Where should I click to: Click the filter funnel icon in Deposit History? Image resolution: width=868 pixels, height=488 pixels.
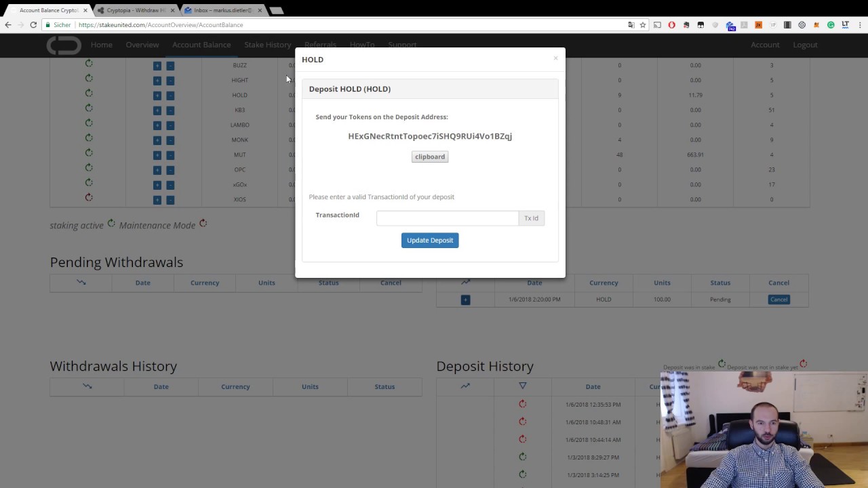tap(522, 386)
